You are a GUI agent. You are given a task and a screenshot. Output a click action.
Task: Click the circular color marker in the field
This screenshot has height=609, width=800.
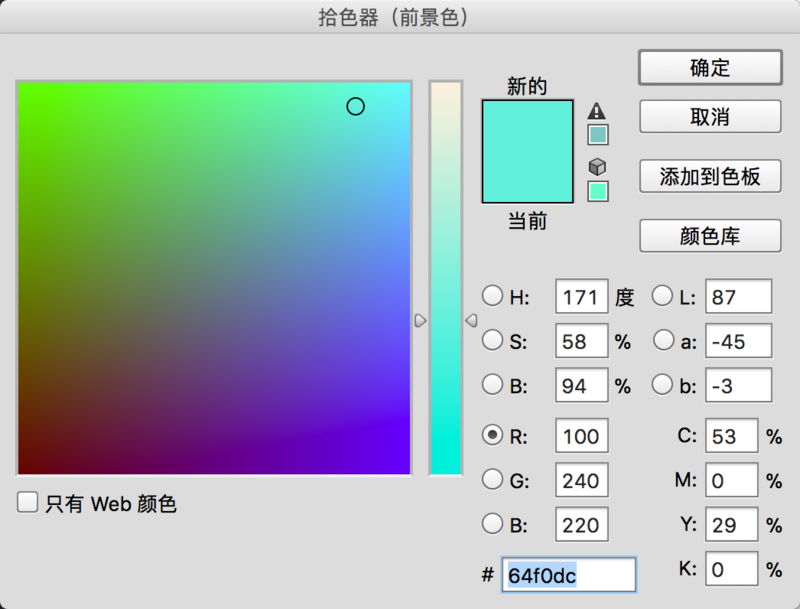coord(356,107)
